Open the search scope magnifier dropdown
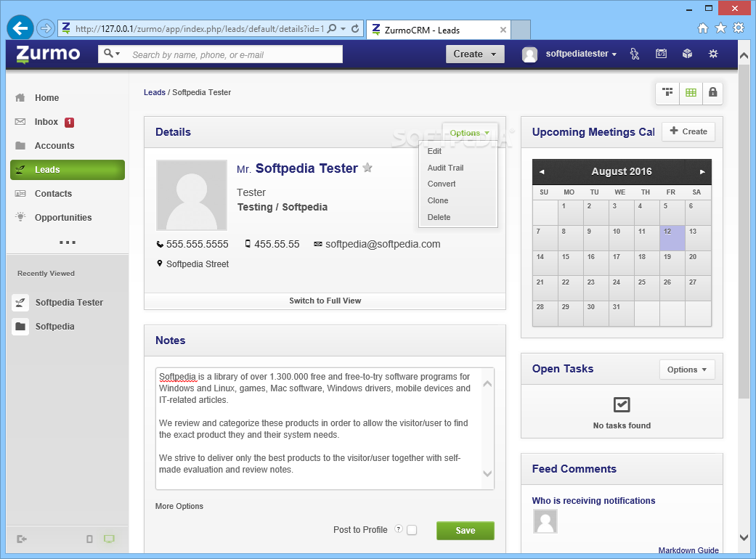The image size is (756, 559). (x=112, y=54)
